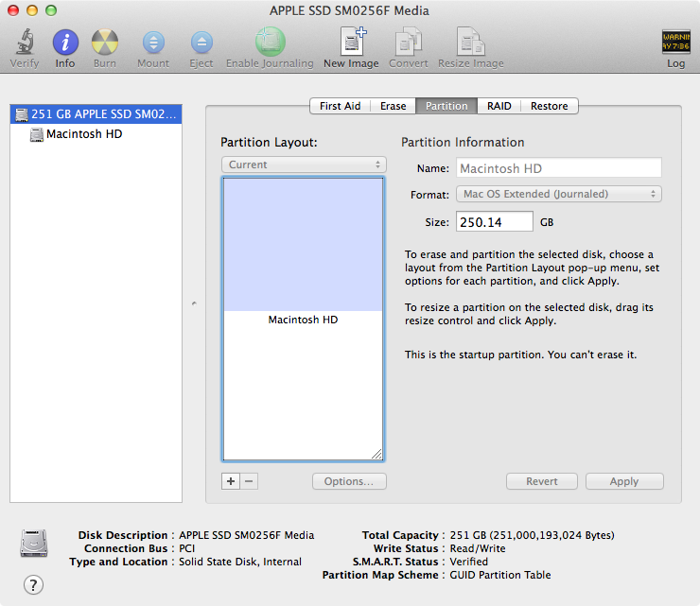Select the 251 GB APPLE SSD disk
This screenshot has width=700, height=606.
pyautogui.click(x=96, y=113)
